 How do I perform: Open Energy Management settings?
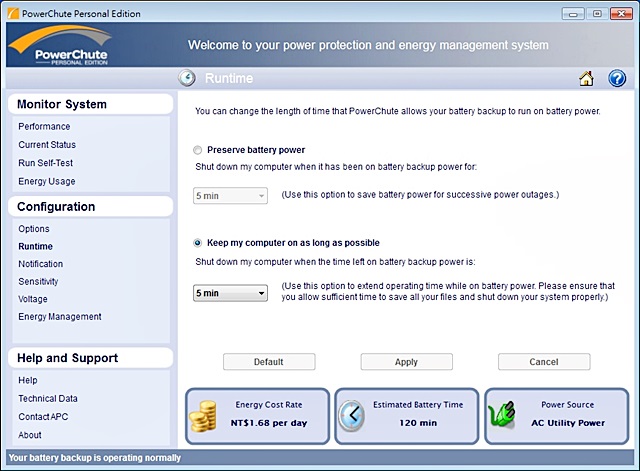tap(60, 317)
